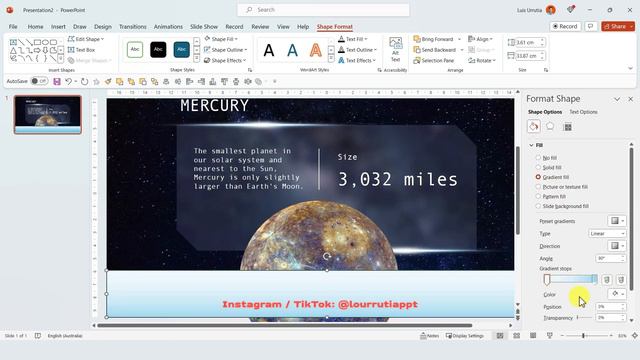
Task: Select No fill option
Action: (x=546, y=158)
